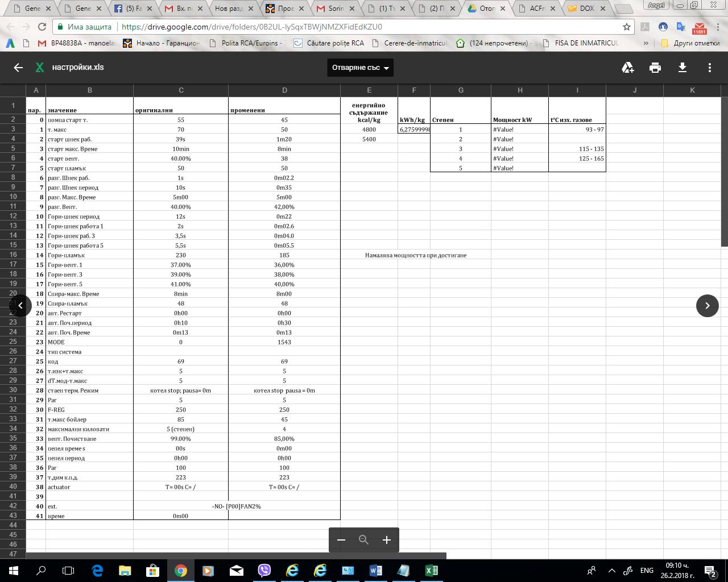The height and width of the screenshot is (582, 728).
Task: Click the print icon
Action: [655, 68]
